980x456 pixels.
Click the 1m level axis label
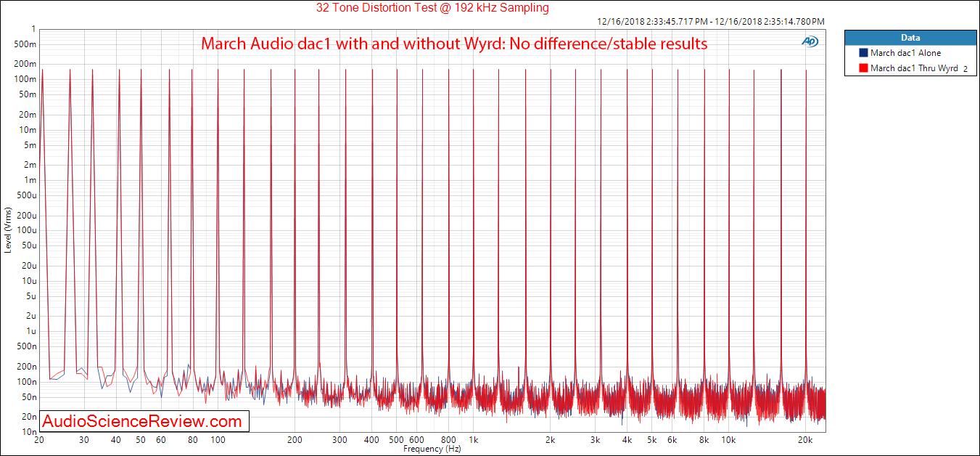(x=30, y=180)
